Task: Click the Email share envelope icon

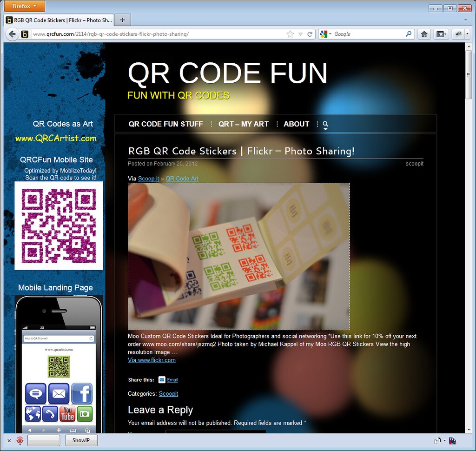Action: [x=162, y=379]
